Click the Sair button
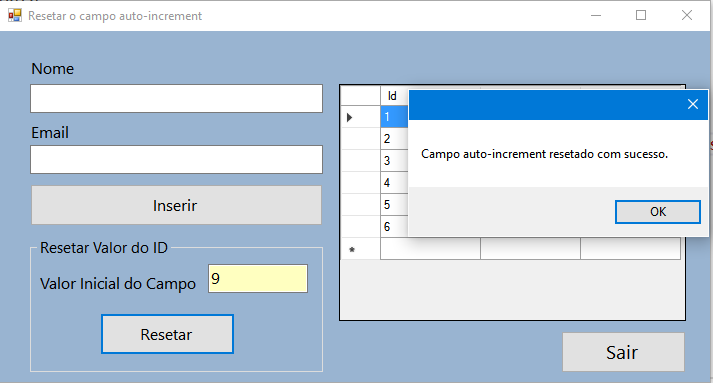Viewport: 713px width, 385px height. [x=623, y=352]
